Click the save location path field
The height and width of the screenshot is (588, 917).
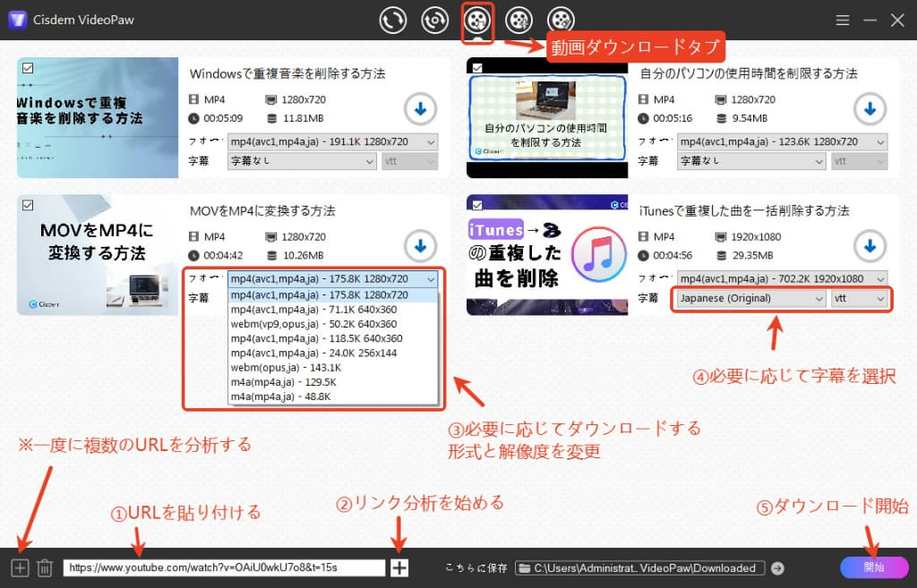[648, 567]
